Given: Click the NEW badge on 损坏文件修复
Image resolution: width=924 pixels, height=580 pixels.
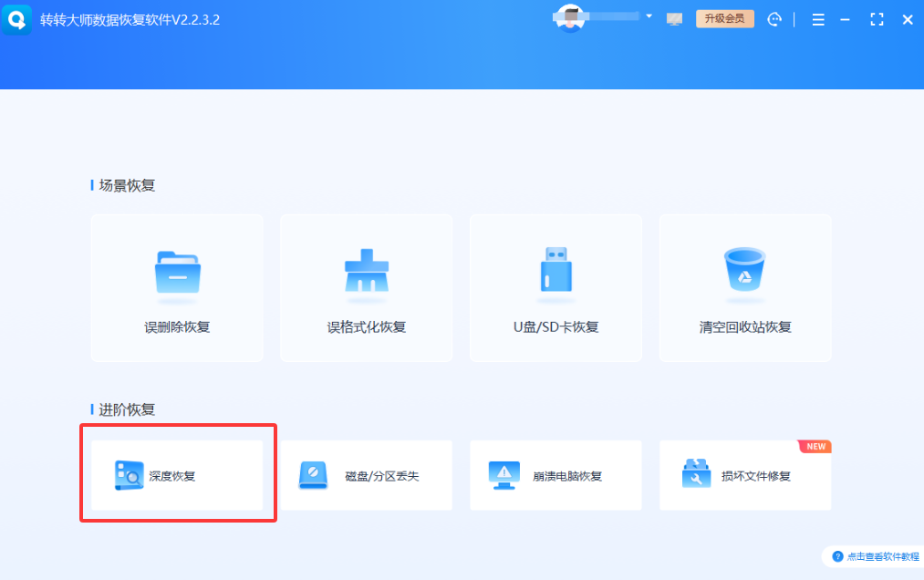Looking at the screenshot, I should click(815, 447).
